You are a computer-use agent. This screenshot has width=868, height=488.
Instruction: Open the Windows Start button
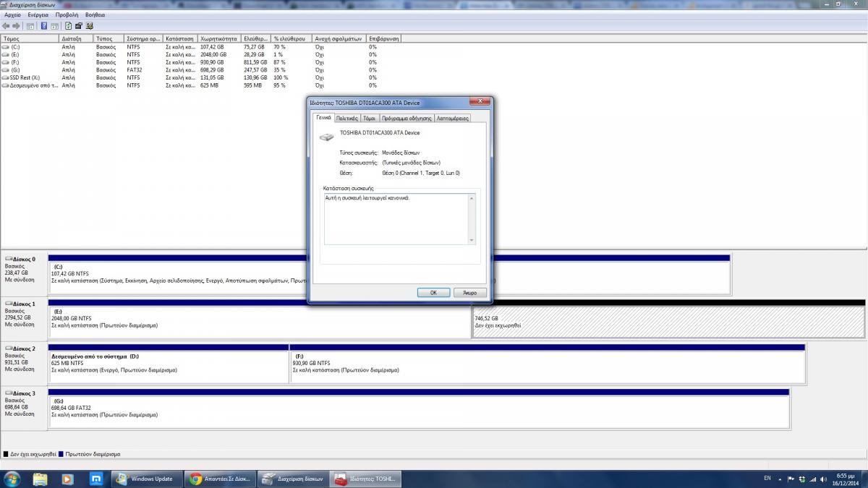pyautogui.click(x=14, y=479)
